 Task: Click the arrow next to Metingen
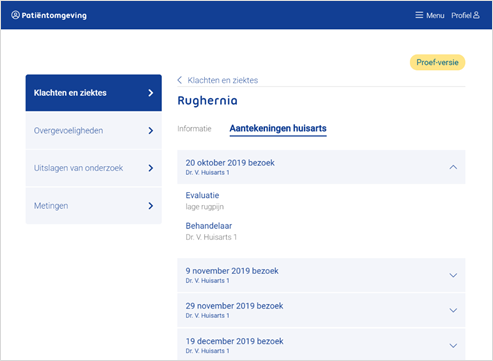click(151, 206)
